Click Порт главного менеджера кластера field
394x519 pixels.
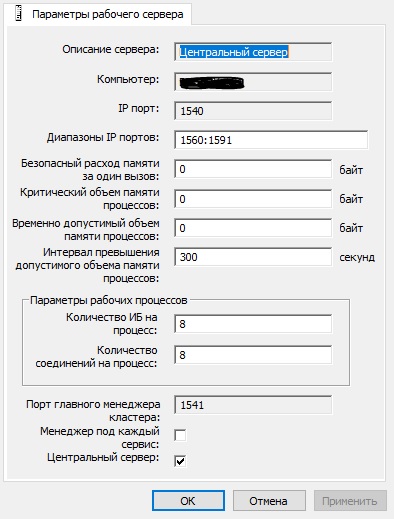tap(253, 405)
